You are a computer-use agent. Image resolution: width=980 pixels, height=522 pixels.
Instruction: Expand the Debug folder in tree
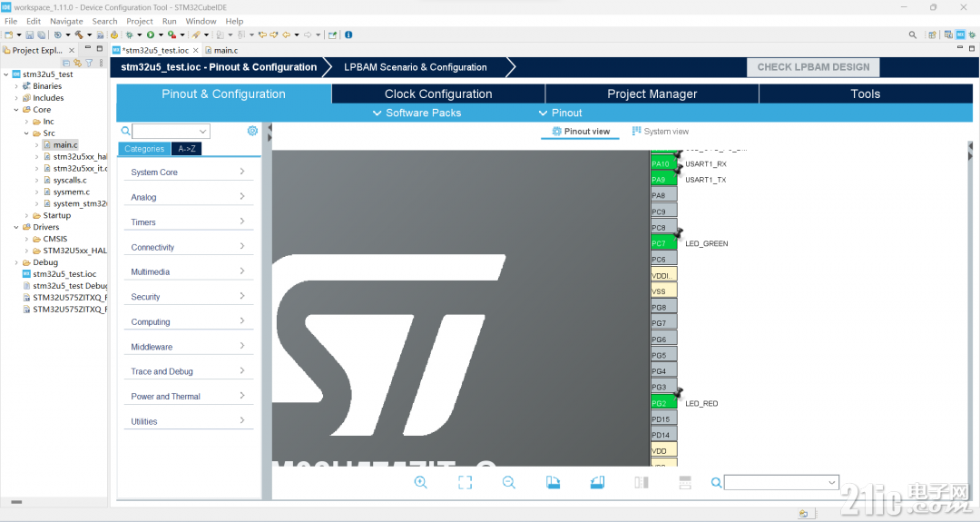[16, 262]
